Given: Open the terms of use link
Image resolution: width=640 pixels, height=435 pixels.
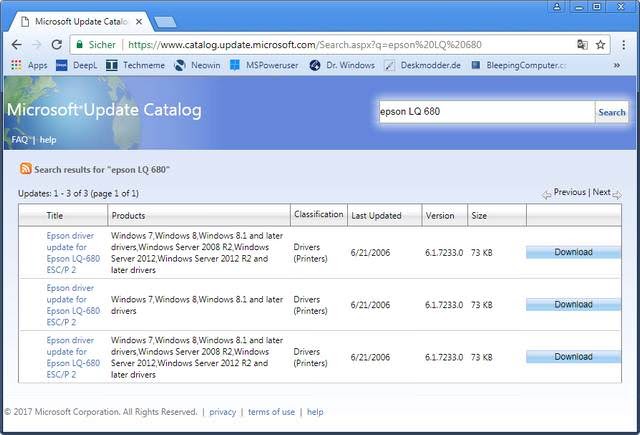Looking at the screenshot, I should tap(271, 412).
